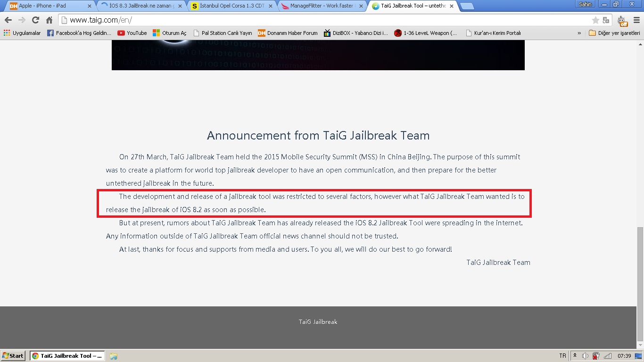Open the network signal tray icon

coord(608,356)
